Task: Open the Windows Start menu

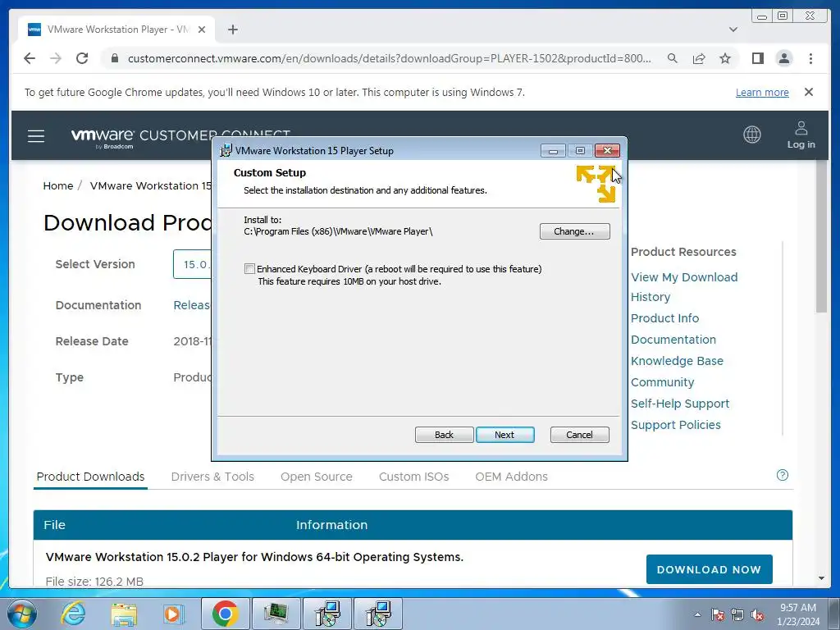Action: click(x=22, y=614)
